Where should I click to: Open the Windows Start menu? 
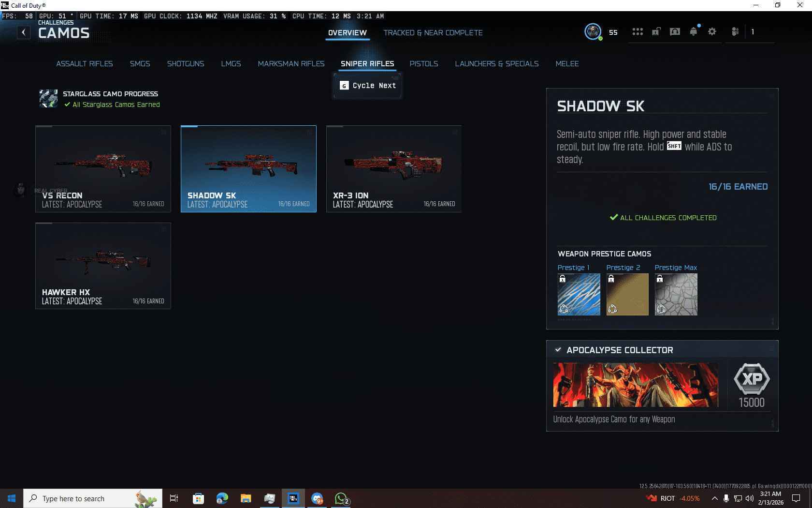12,498
